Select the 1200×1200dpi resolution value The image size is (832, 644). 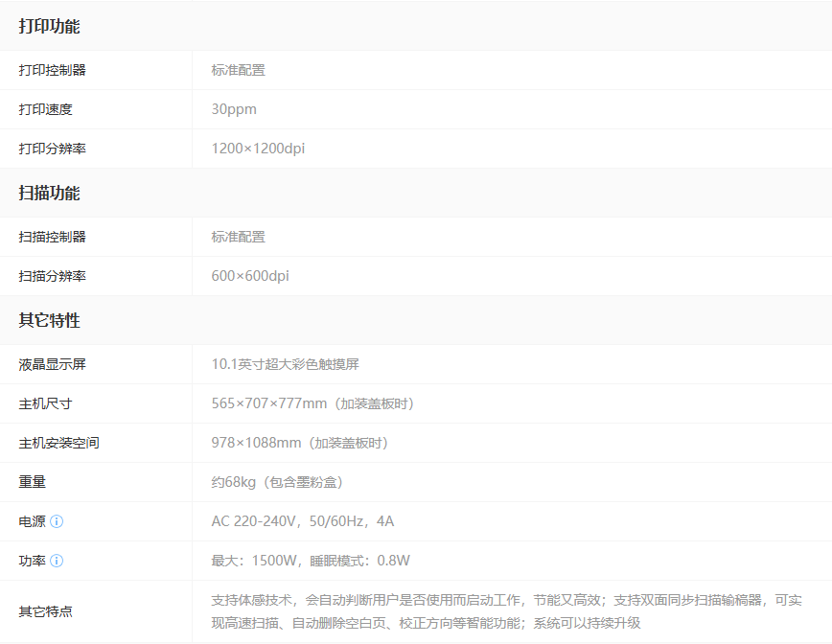(x=258, y=149)
